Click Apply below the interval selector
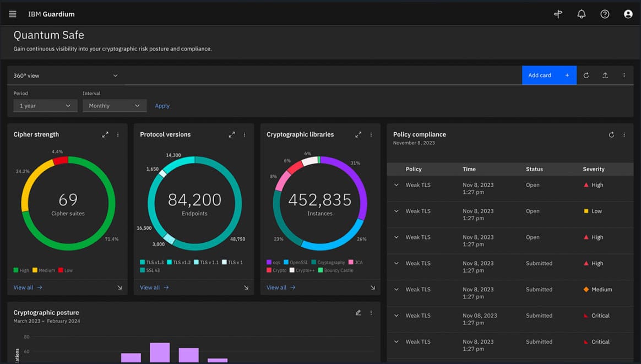 [x=162, y=105]
